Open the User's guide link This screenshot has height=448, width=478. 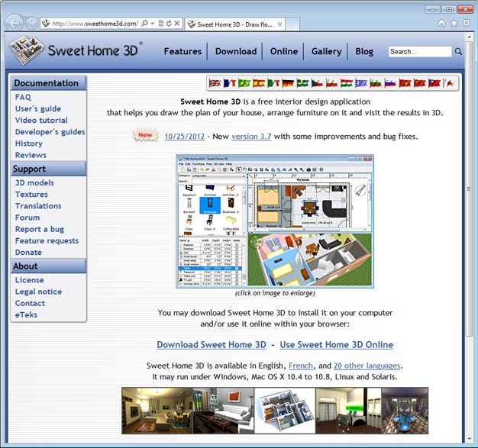[x=38, y=109]
